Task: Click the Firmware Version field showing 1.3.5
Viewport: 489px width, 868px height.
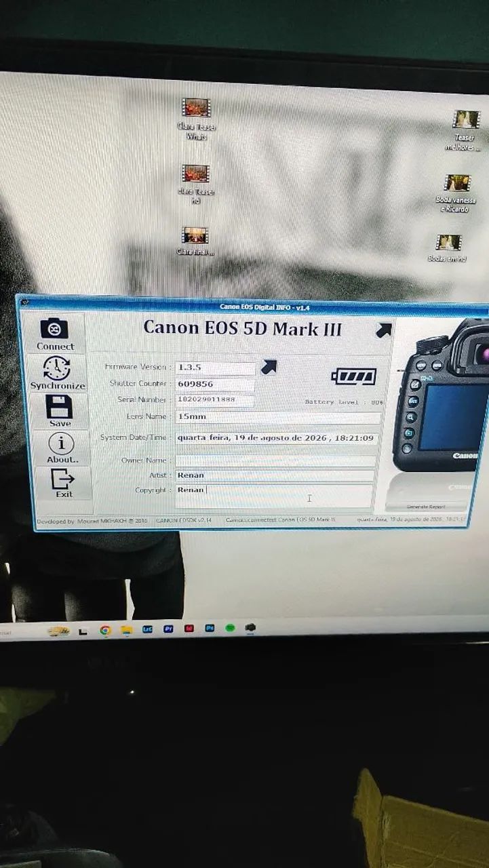Action: pyautogui.click(x=215, y=368)
